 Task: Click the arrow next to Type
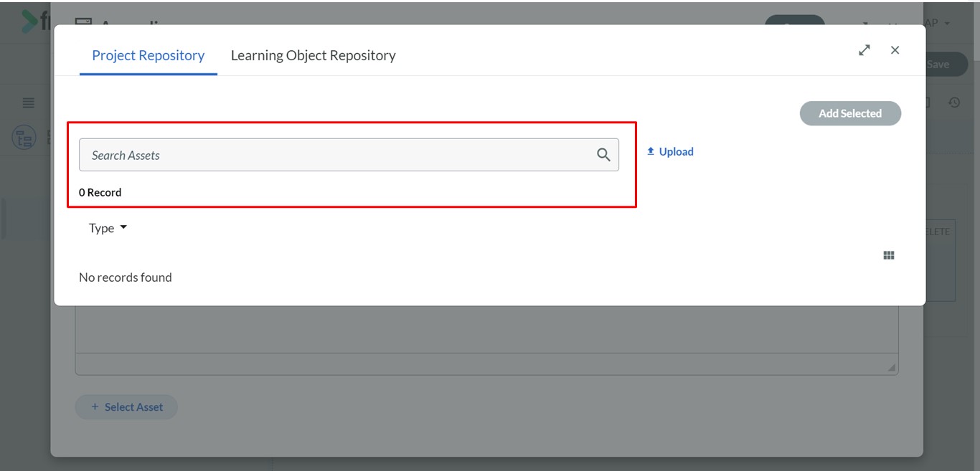[x=123, y=227]
